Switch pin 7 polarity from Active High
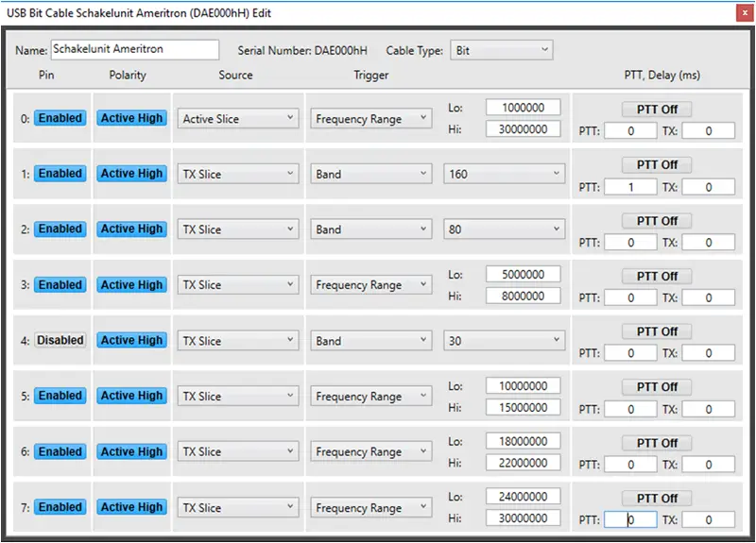The width and height of the screenshot is (756, 543). (x=131, y=507)
